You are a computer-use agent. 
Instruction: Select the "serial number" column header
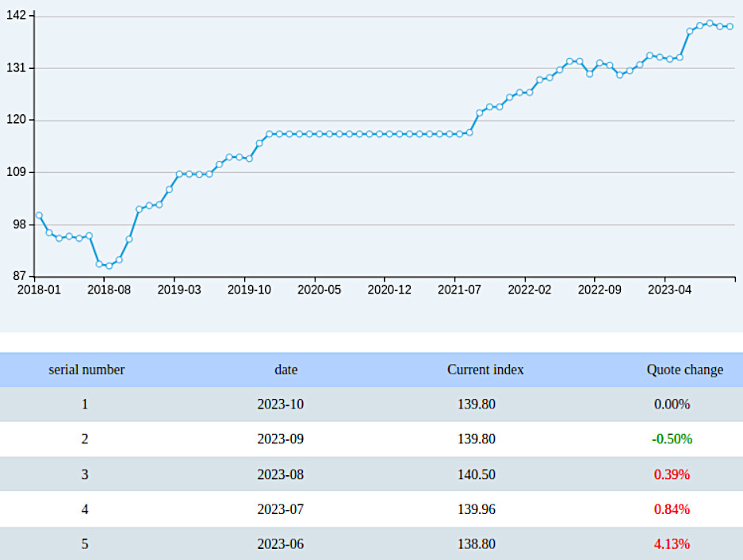point(86,370)
